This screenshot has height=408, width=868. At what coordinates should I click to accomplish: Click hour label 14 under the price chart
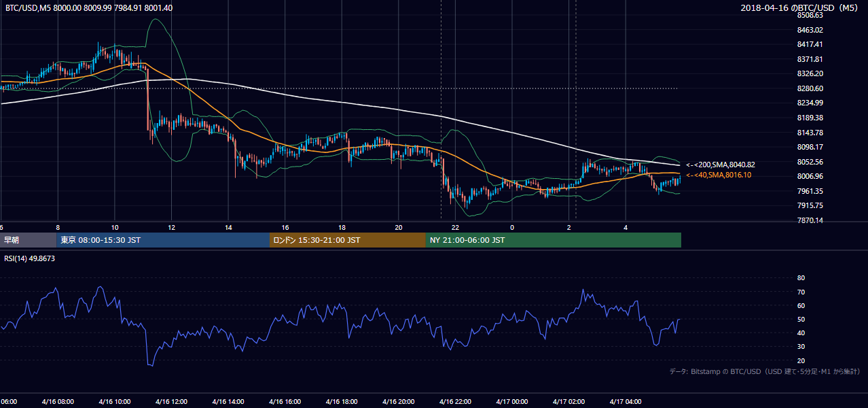(x=229, y=227)
